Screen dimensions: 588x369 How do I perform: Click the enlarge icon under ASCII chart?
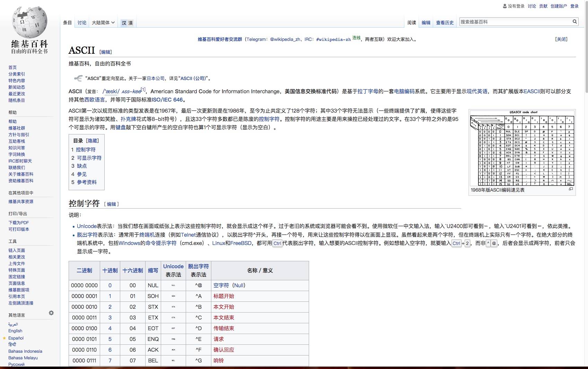571,189
